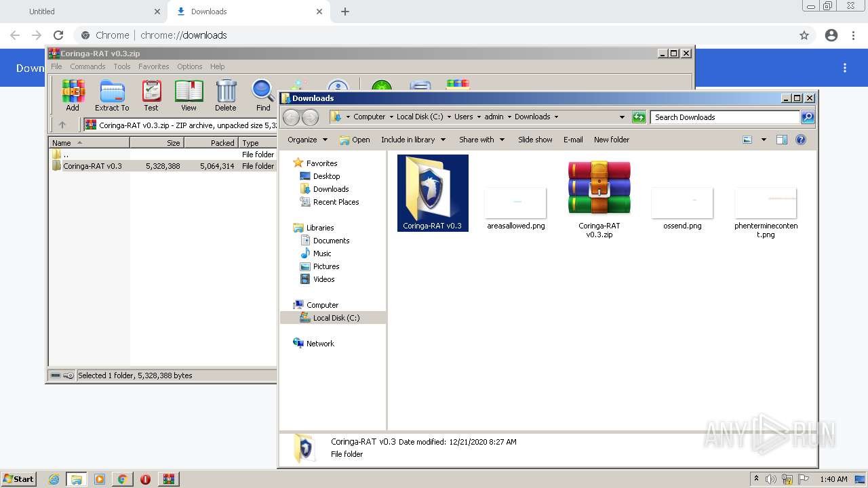Viewport: 868px width, 488px height.
Task: Open Internet Explorer from taskbar
Action: 54,479
